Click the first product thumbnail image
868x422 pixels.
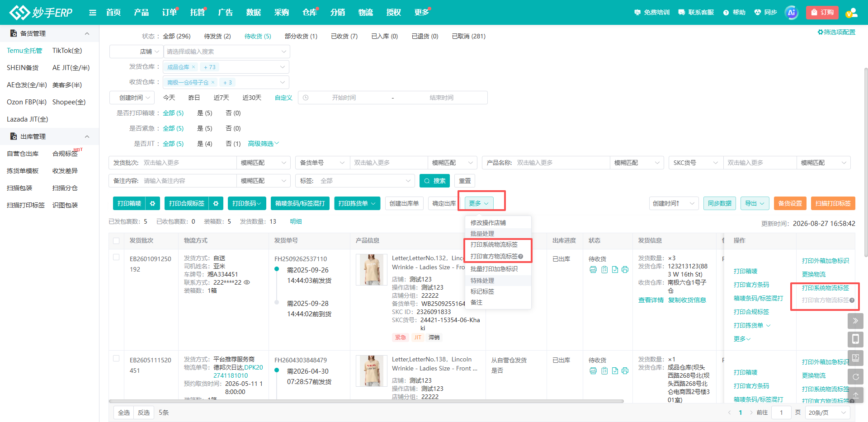coord(372,270)
